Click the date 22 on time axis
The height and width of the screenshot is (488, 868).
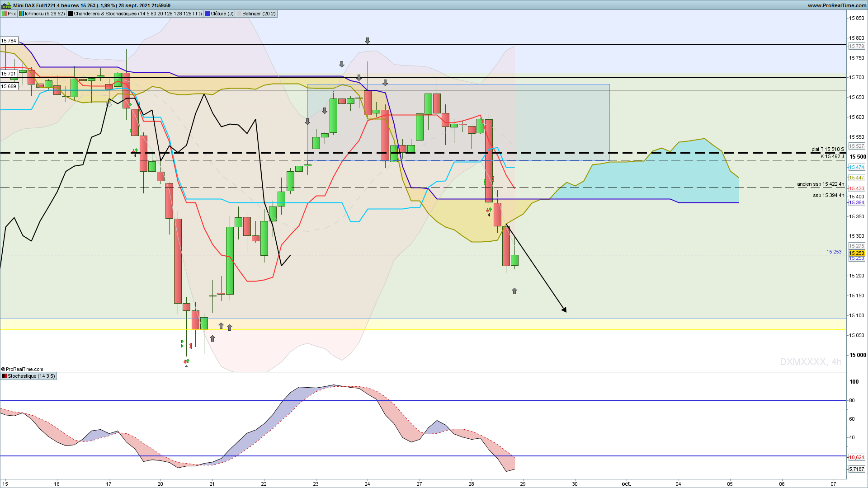coord(264,484)
